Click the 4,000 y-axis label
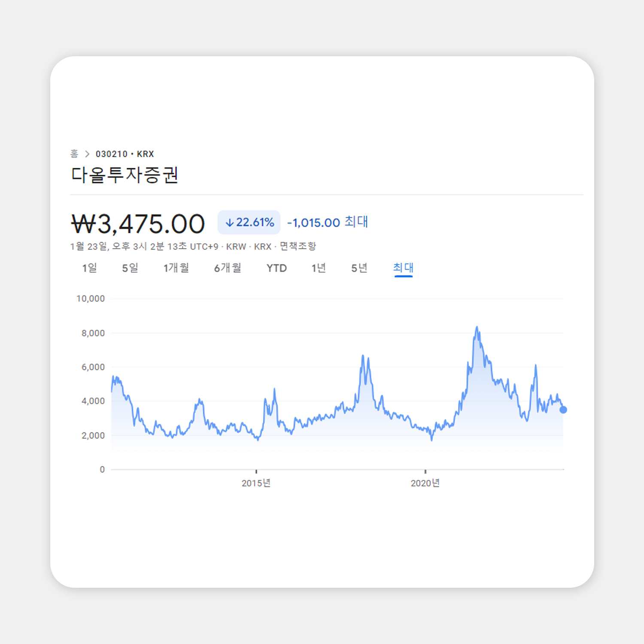 pyautogui.click(x=93, y=401)
